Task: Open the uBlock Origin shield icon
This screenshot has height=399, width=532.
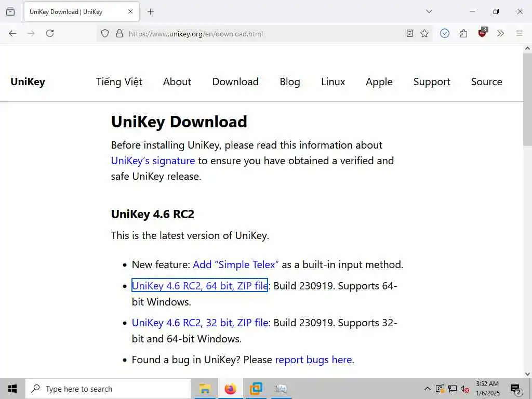Action: (x=482, y=33)
